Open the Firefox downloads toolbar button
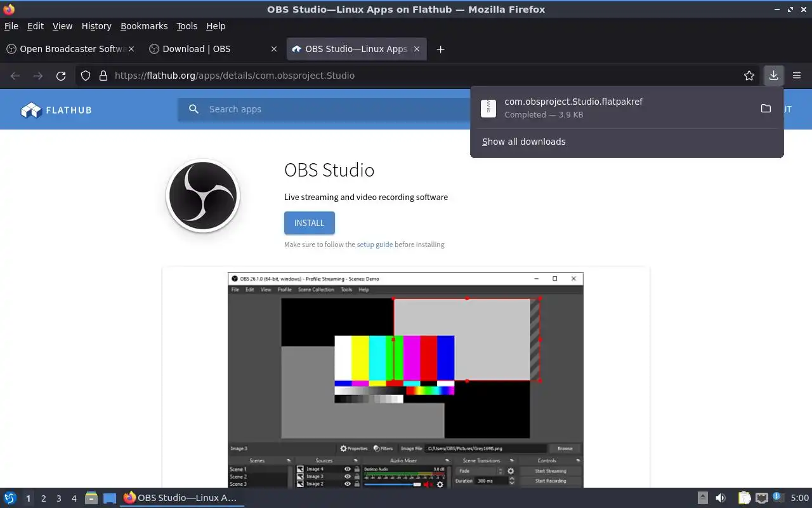 coord(773,76)
